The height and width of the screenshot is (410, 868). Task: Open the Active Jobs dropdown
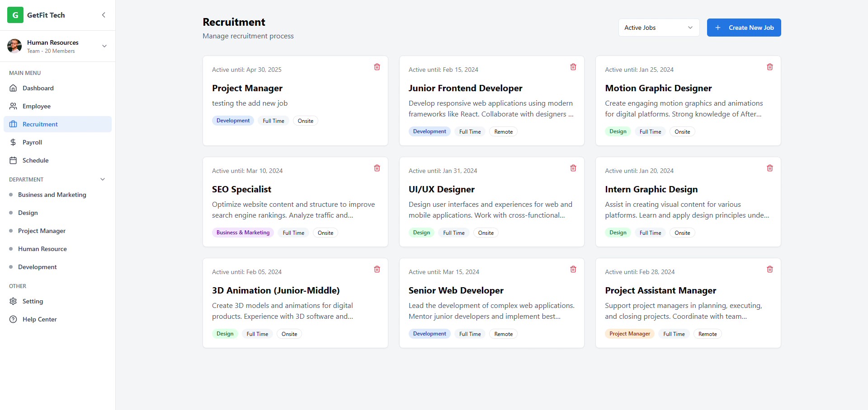(658, 28)
